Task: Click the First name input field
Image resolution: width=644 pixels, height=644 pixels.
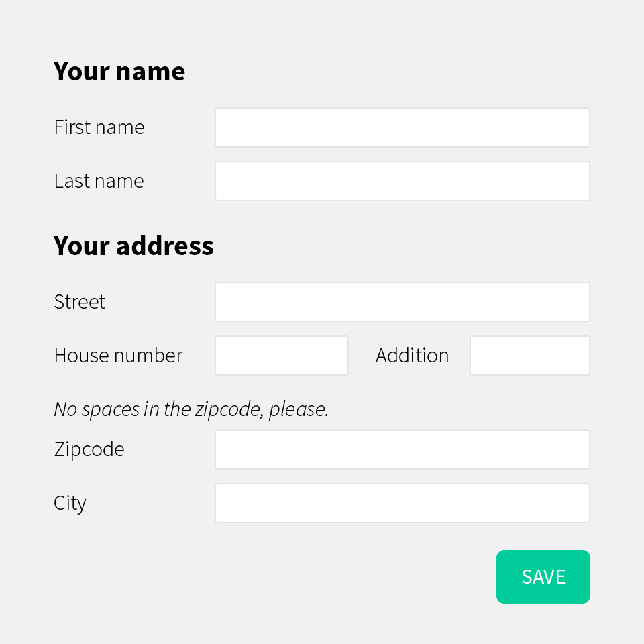Action: click(402, 127)
